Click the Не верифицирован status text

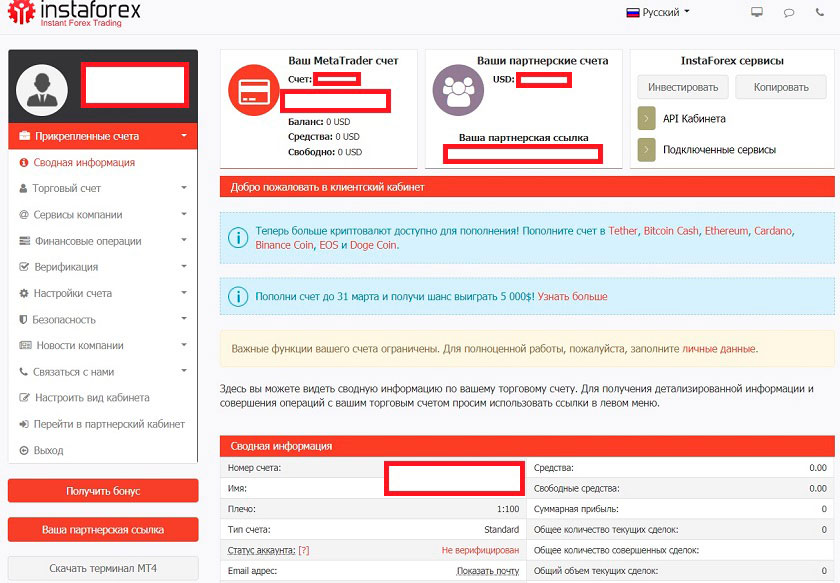[481, 550]
